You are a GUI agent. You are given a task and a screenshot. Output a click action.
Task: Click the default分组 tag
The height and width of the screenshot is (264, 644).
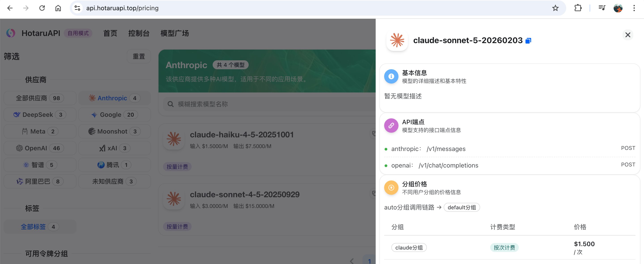pyautogui.click(x=462, y=207)
